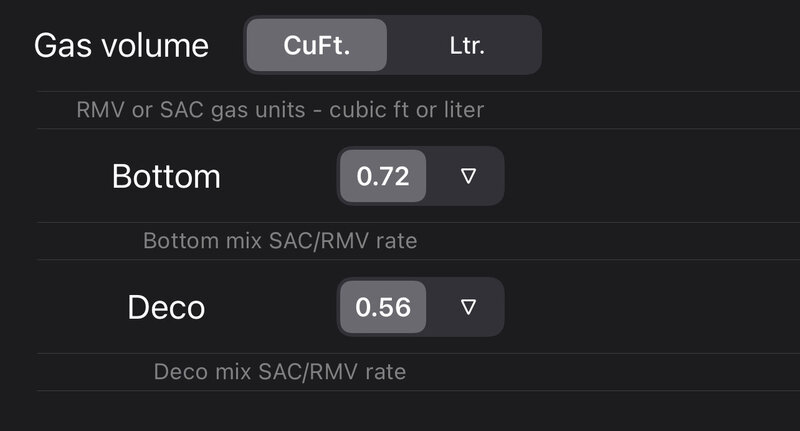The image size is (800, 431).
Task: Click the 'Bottom mix SAC/RMV rate' caption
Action: pyautogui.click(x=280, y=241)
